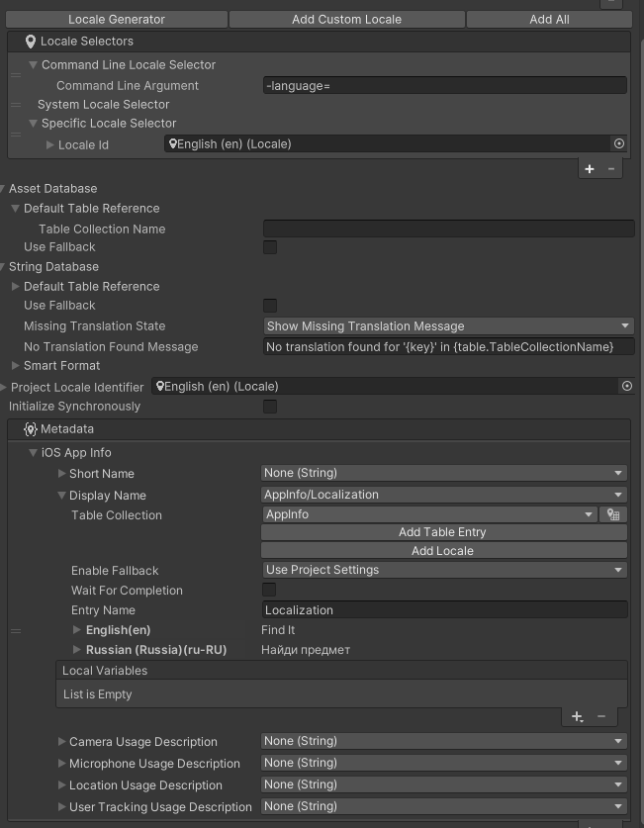Open object picker for Project Locale Identifier

tap(626, 387)
